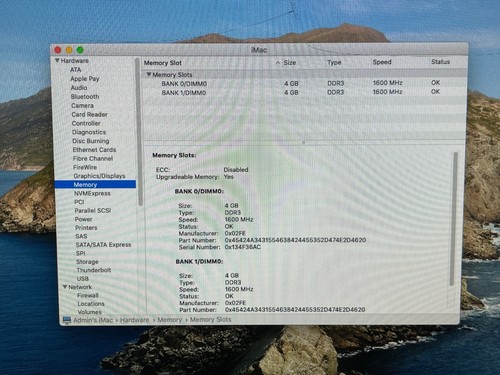The width and height of the screenshot is (500, 375).
Task: Select Apple Pay in the sidebar
Action: point(85,79)
